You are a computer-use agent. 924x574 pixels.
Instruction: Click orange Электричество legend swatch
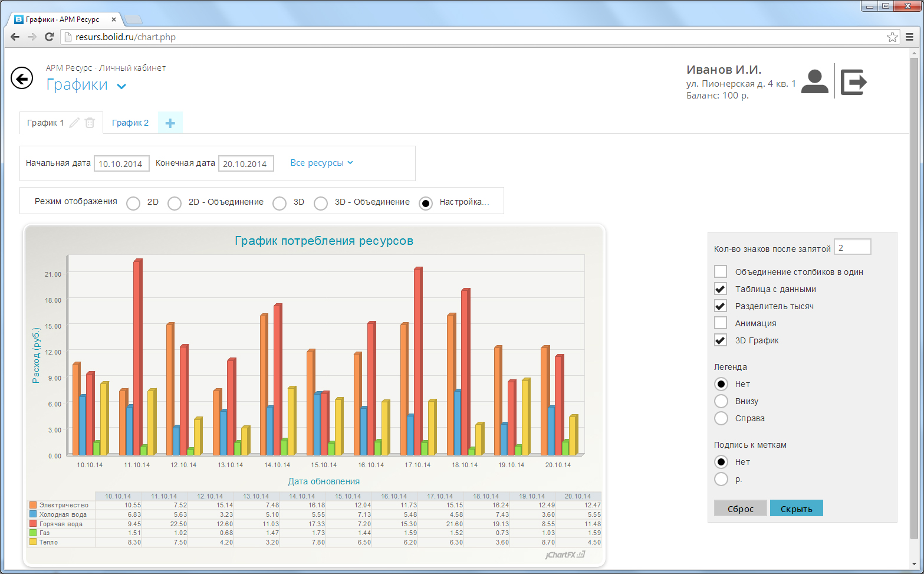(33, 505)
